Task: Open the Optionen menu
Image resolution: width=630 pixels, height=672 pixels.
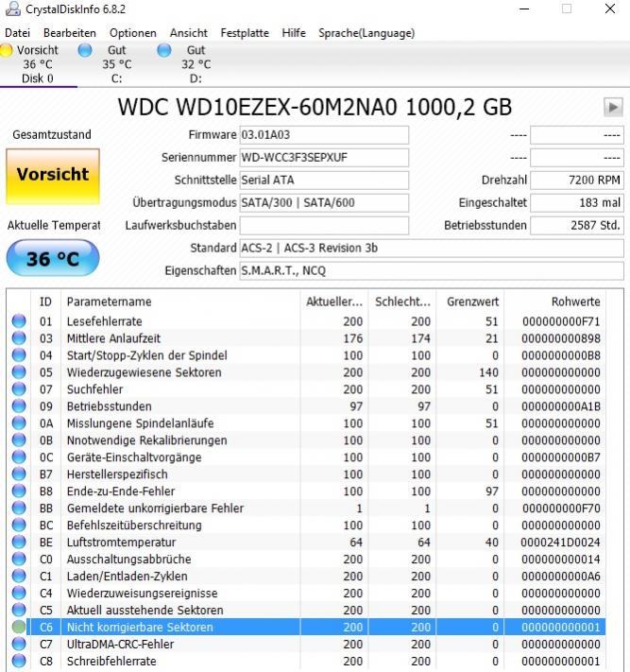Action: tap(133, 33)
